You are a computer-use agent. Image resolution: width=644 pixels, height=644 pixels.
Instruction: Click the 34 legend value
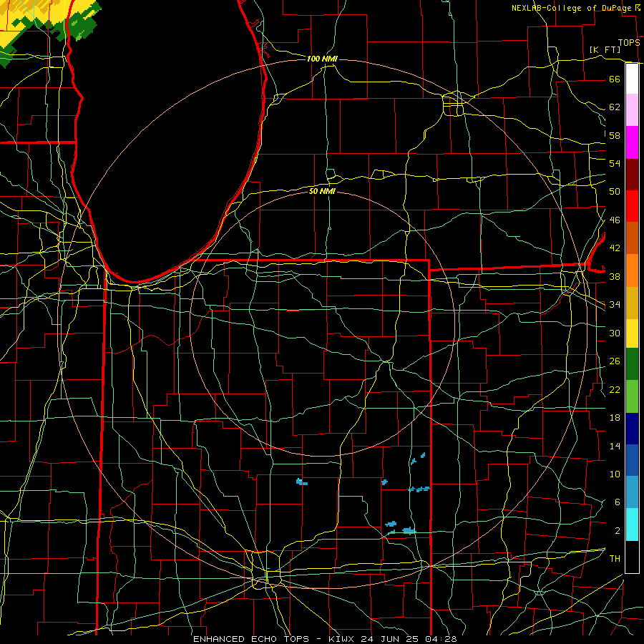(615, 305)
